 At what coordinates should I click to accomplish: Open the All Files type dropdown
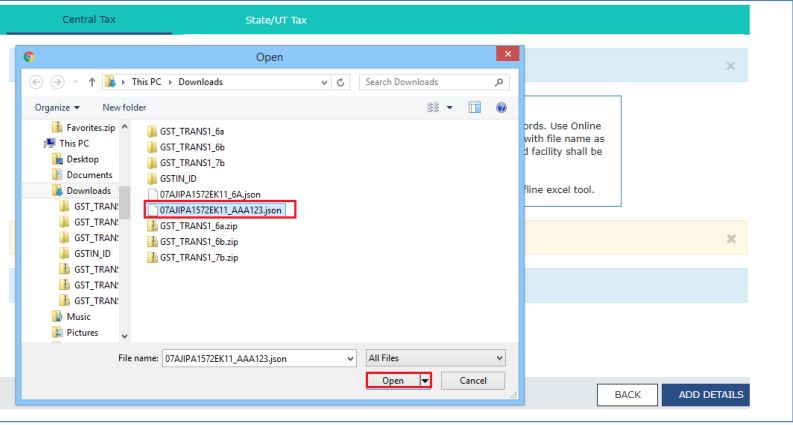[435, 358]
